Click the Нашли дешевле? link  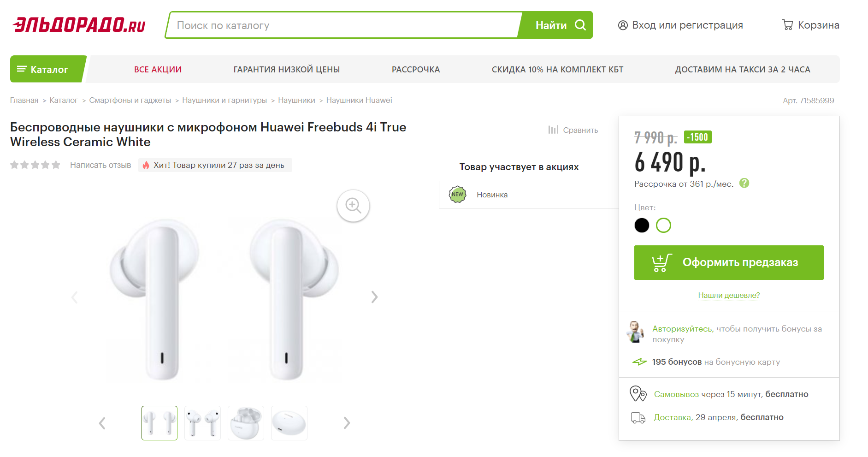click(x=728, y=295)
